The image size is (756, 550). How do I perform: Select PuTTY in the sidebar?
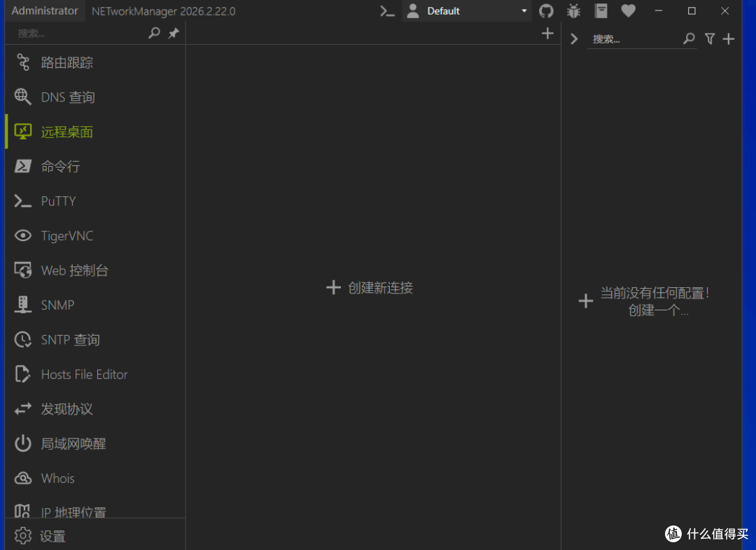(95, 200)
